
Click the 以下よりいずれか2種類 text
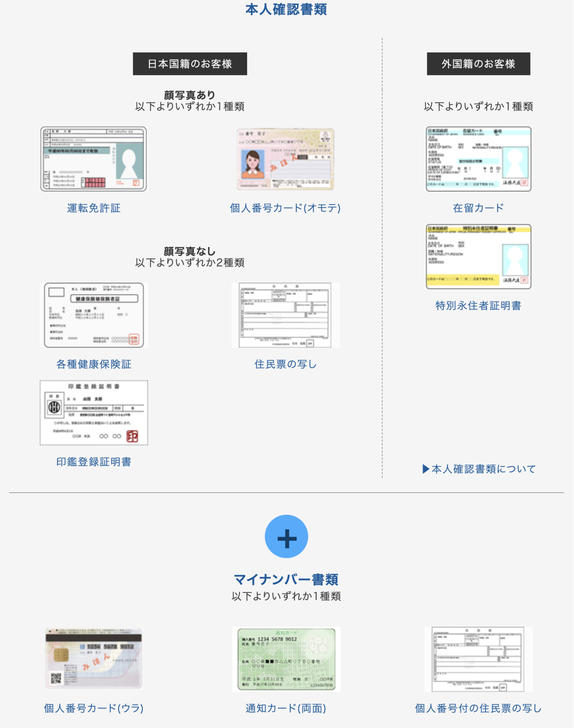190,263
